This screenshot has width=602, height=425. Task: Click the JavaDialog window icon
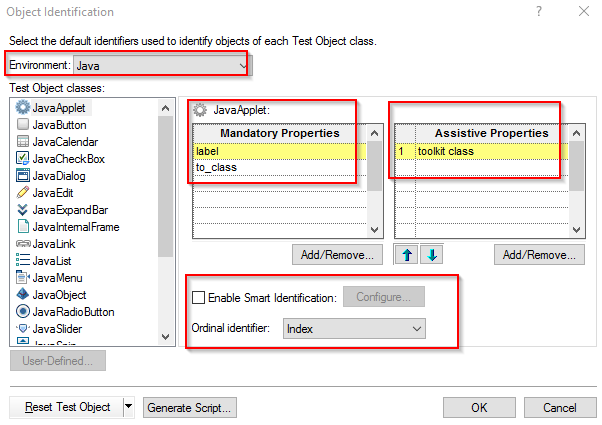click(x=23, y=175)
